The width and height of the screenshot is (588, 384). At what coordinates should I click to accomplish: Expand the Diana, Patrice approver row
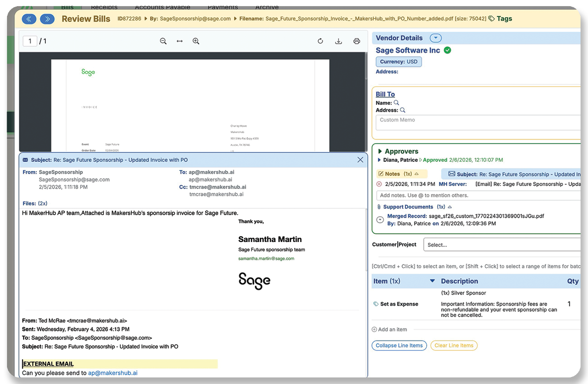coord(379,160)
